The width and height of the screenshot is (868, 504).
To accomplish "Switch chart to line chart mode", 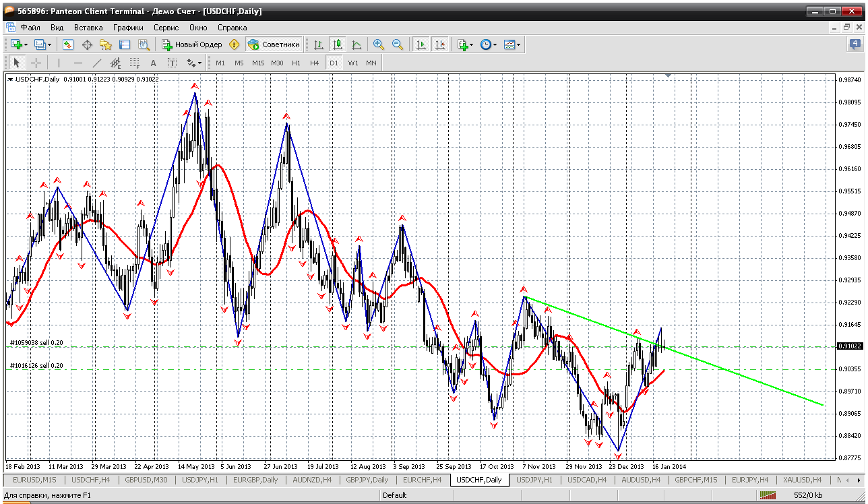I will click(356, 44).
